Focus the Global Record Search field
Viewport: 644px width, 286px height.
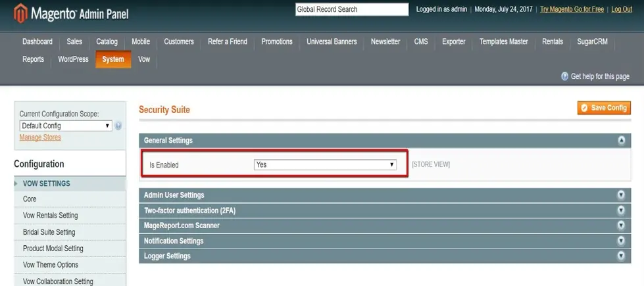pyautogui.click(x=352, y=9)
